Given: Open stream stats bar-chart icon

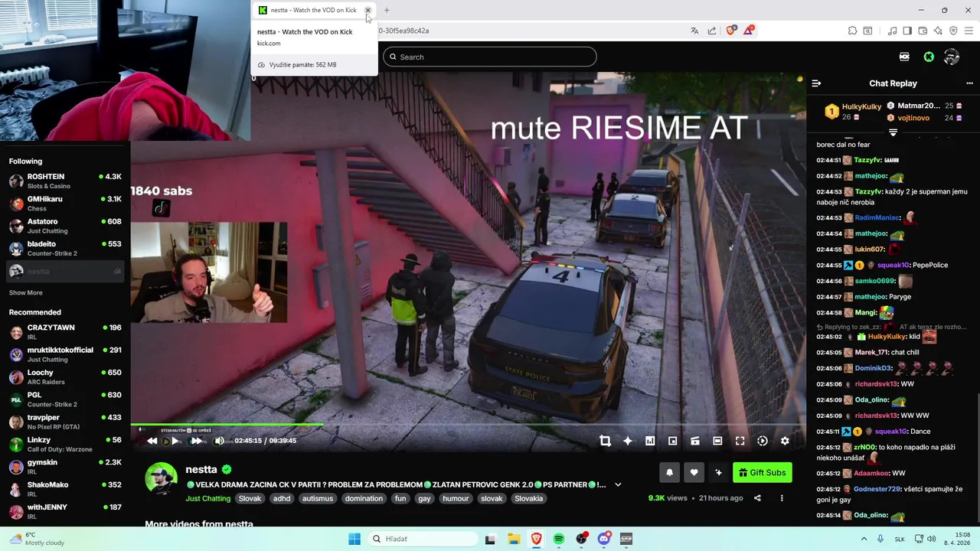Looking at the screenshot, I should tap(650, 441).
